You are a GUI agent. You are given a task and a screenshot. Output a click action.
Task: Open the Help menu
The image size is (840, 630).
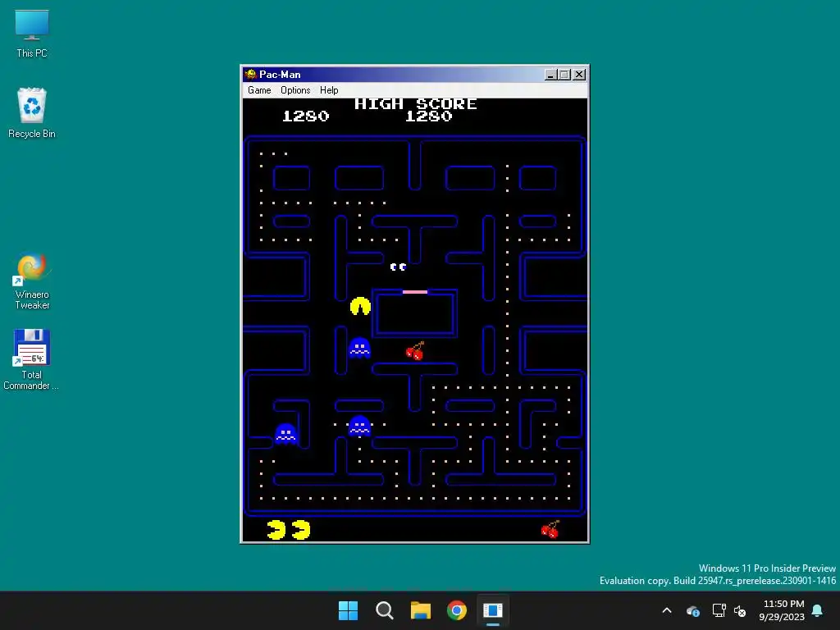(x=329, y=90)
